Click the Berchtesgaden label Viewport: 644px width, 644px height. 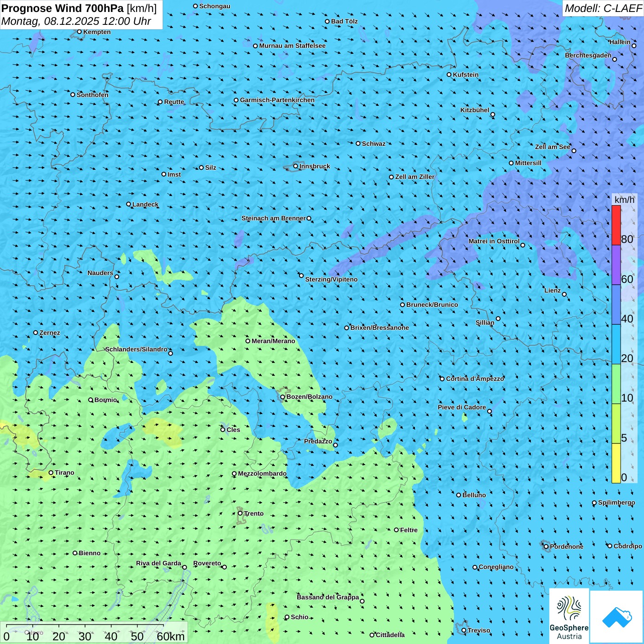tap(588, 55)
